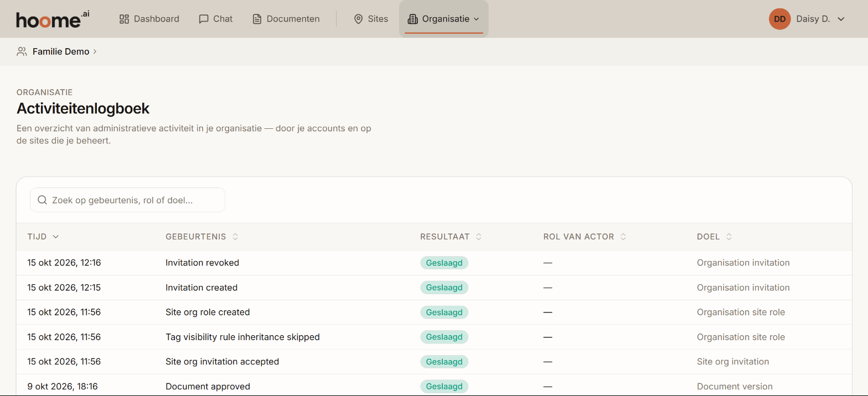
Task: Select the Site org role created event
Action: click(x=208, y=312)
